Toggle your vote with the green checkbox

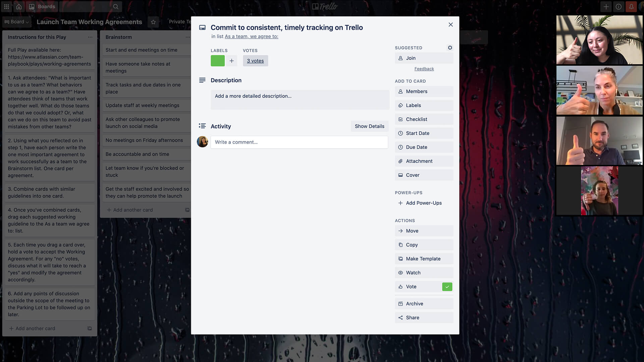(x=447, y=287)
